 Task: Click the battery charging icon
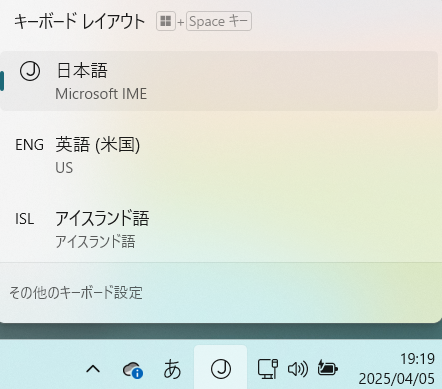(327, 368)
